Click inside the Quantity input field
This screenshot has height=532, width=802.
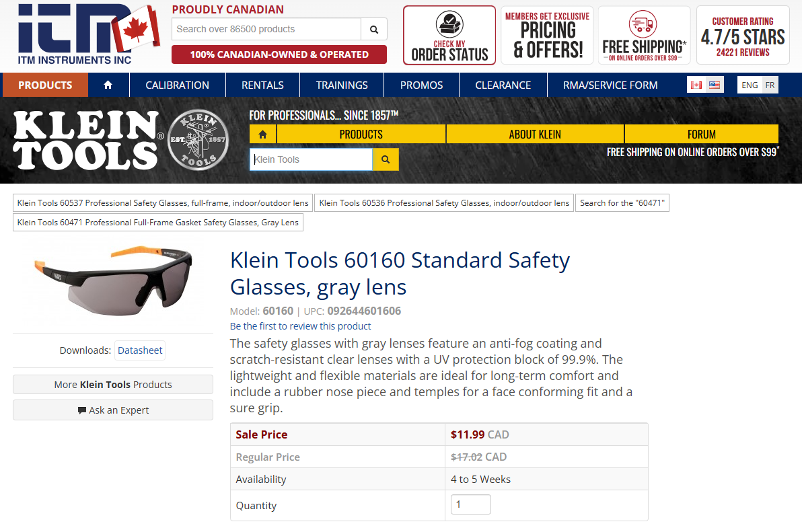470,504
